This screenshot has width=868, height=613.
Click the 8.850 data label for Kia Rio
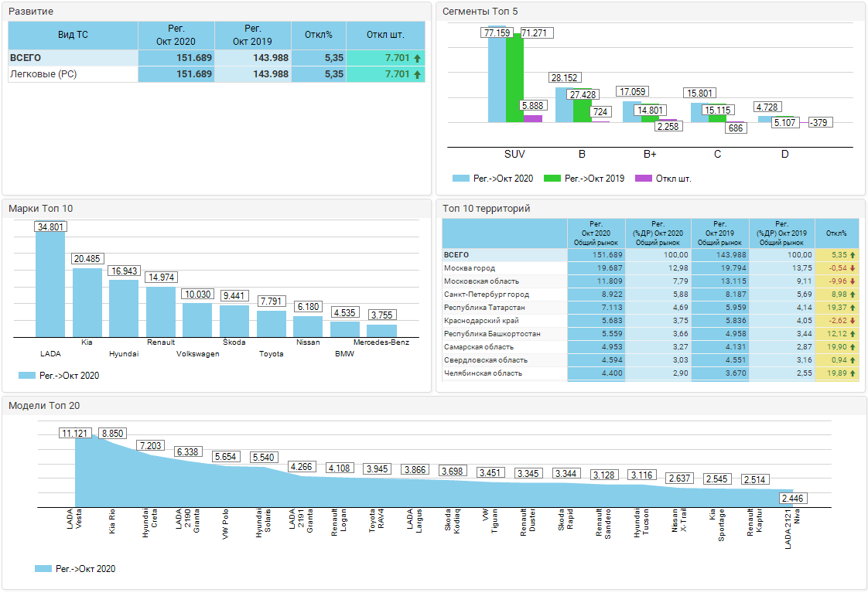[112, 433]
